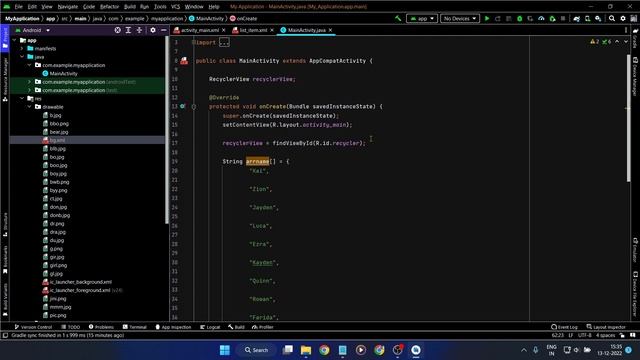Go to the next highlighted error arrow
Screen dimensions: 640x360
(626, 42)
